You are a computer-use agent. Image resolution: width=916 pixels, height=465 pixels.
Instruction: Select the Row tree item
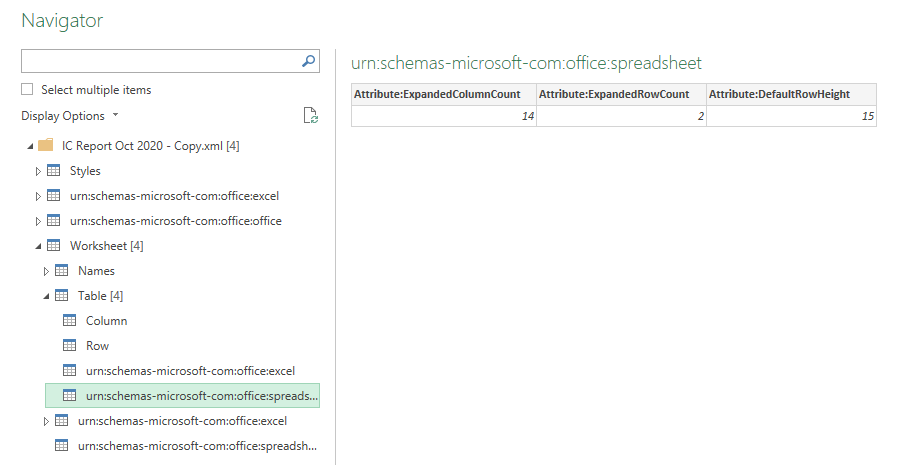[x=98, y=346]
